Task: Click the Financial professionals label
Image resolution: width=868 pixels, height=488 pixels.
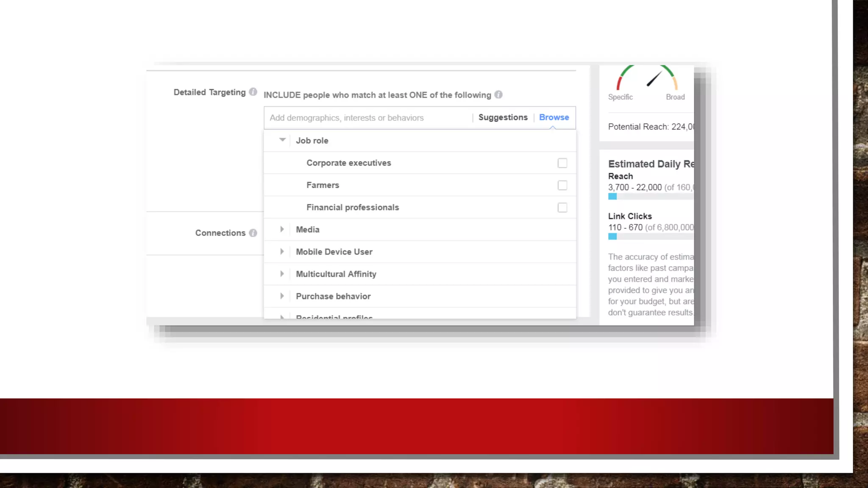Action: click(352, 208)
